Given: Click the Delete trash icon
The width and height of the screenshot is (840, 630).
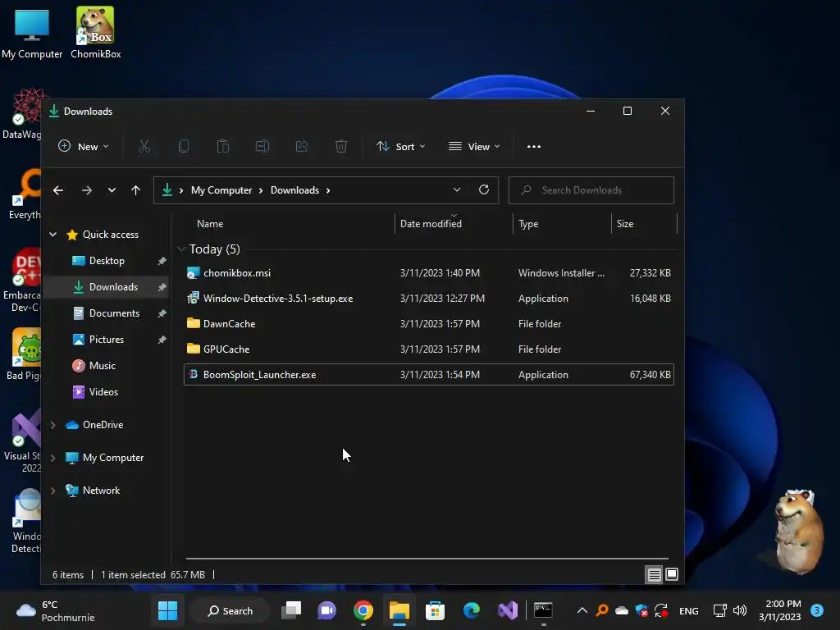Looking at the screenshot, I should coord(341,146).
